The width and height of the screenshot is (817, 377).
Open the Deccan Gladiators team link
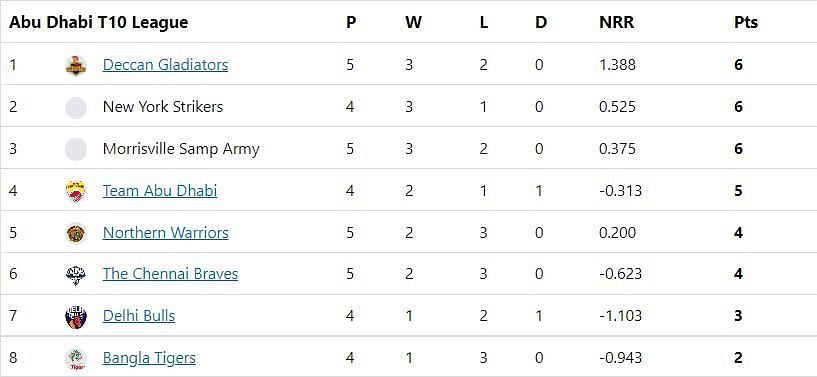pos(165,65)
